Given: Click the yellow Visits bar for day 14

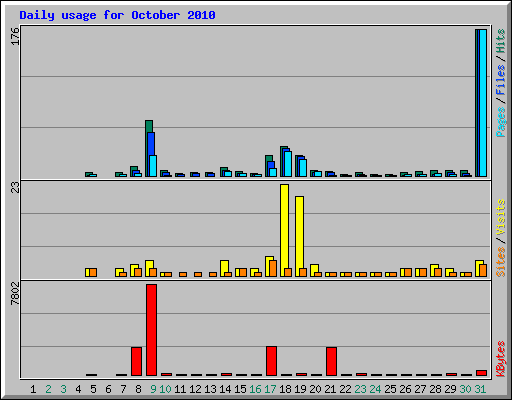Looking at the screenshot, I should [x=224, y=267].
